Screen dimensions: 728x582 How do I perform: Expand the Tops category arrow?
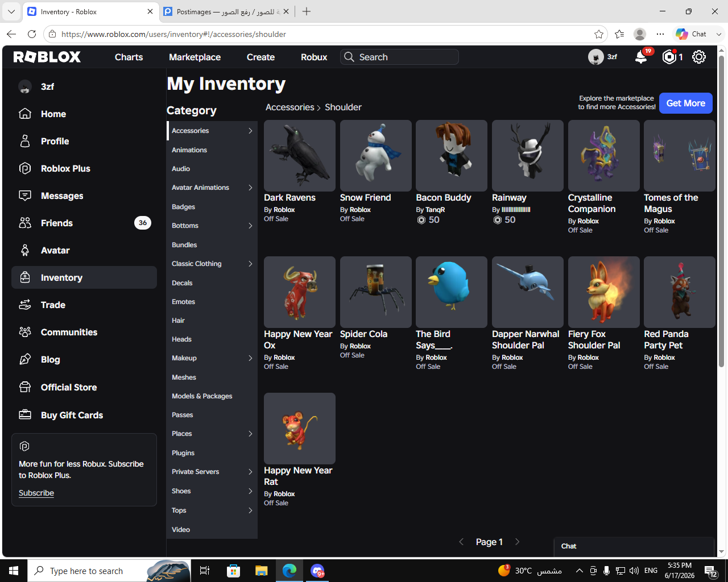tap(250, 510)
